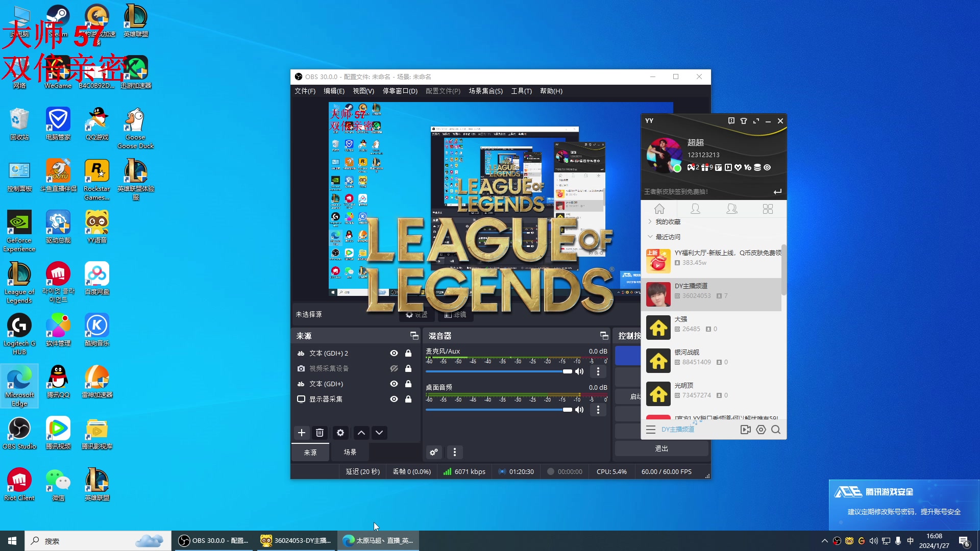Open GeForce Experience desktop icon

[x=19, y=231]
